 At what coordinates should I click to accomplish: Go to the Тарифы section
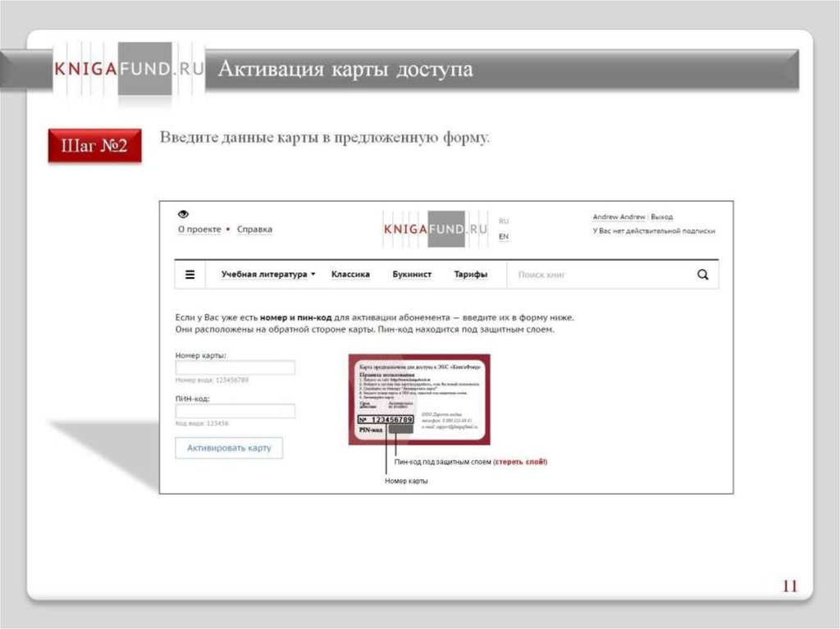pos(471,275)
